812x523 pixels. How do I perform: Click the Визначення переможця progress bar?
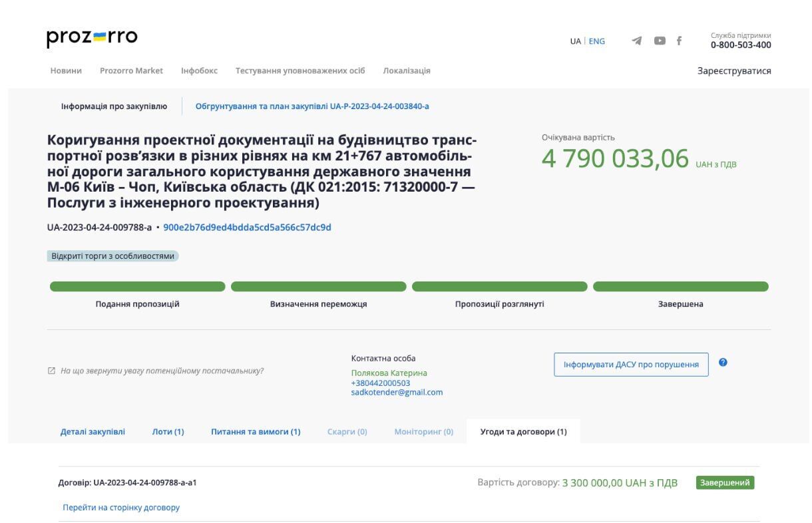[x=319, y=287]
